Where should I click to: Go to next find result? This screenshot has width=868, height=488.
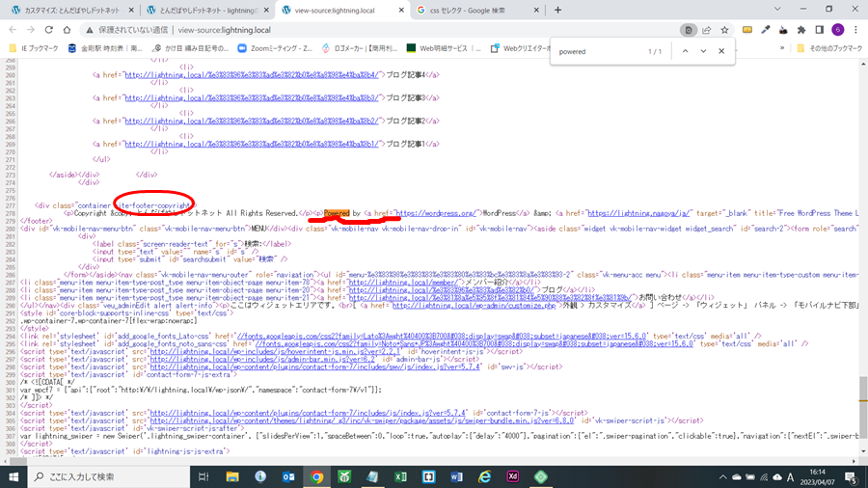703,51
